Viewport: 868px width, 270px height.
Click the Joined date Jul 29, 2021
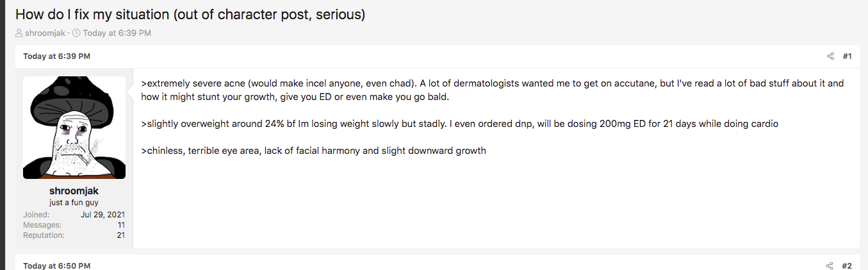[x=103, y=214]
